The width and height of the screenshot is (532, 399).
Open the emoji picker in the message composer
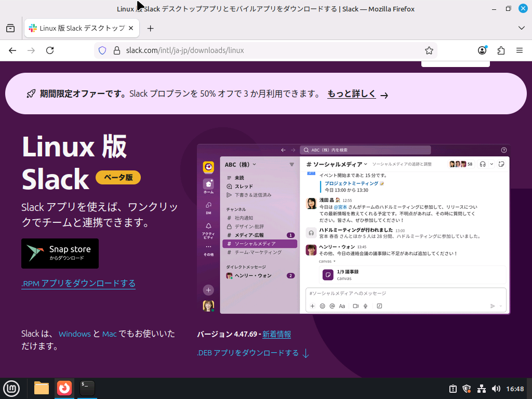click(322, 306)
